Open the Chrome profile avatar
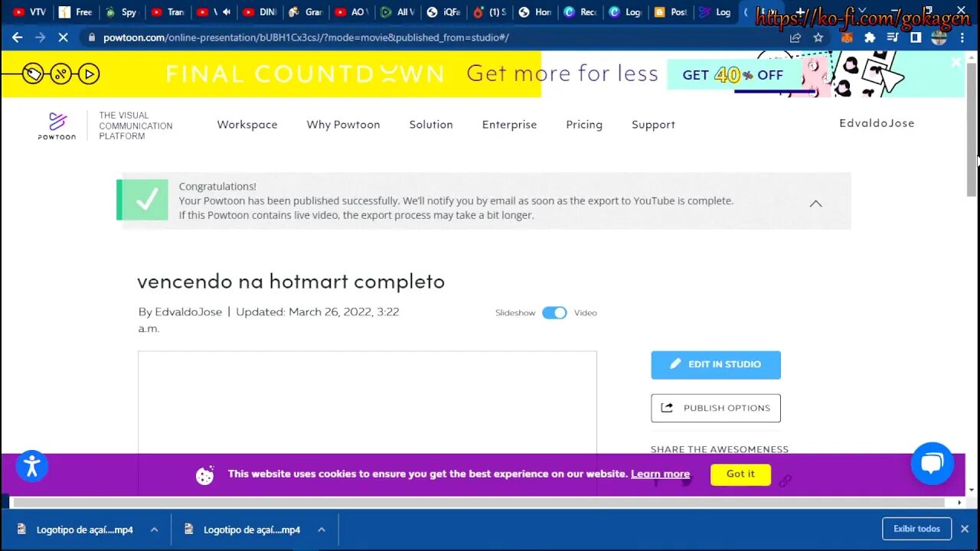Image resolution: width=980 pixels, height=551 pixels. [939, 37]
